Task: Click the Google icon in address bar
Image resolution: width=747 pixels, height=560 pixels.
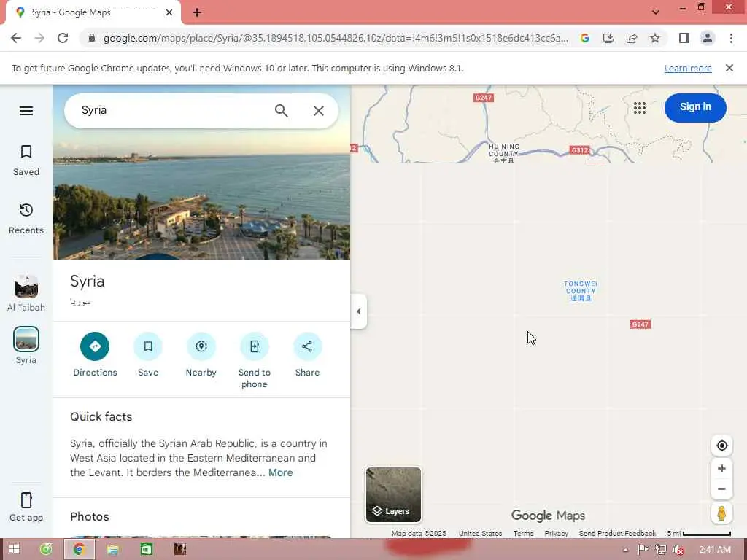Action: 585,38
